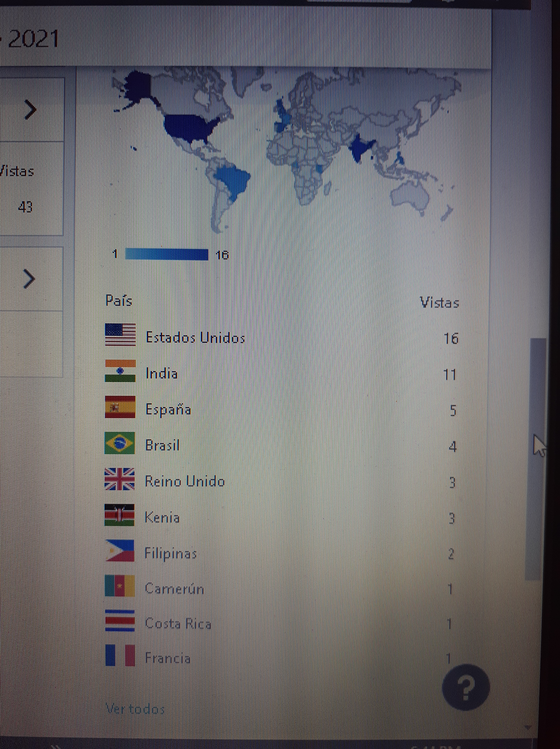Click the United Kingdom flag icon

[x=120, y=479]
